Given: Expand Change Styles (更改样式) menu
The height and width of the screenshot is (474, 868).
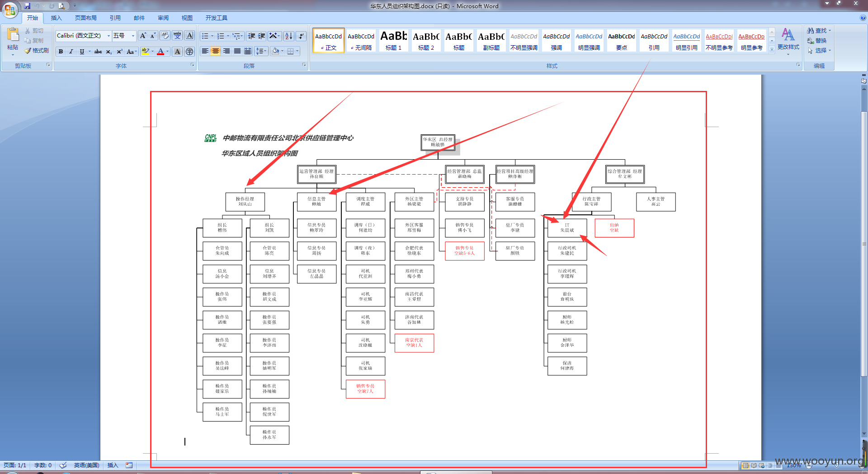Looking at the screenshot, I should coord(788,41).
